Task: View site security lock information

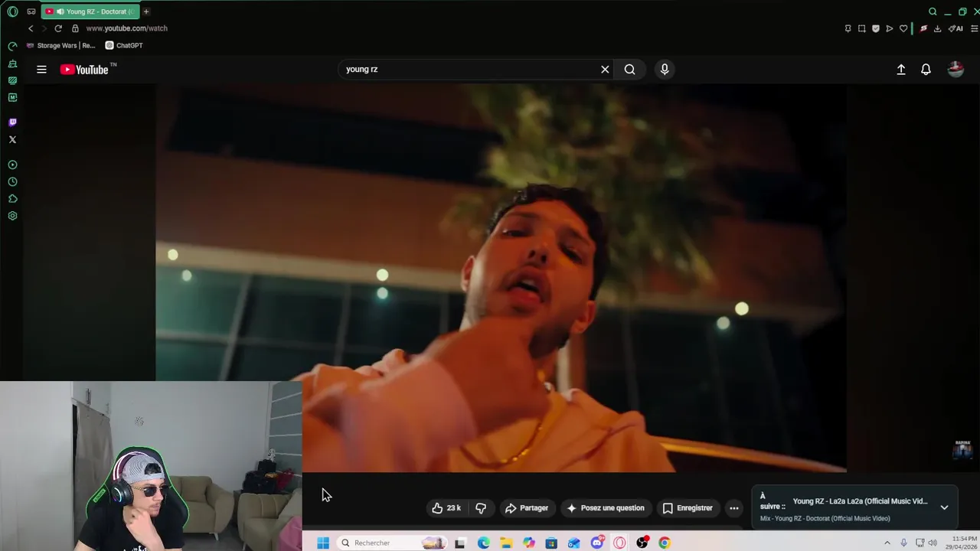Action: (x=75, y=28)
